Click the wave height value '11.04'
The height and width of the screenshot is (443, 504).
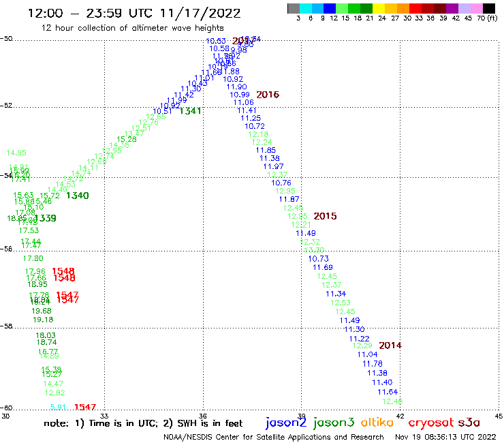click(x=367, y=354)
